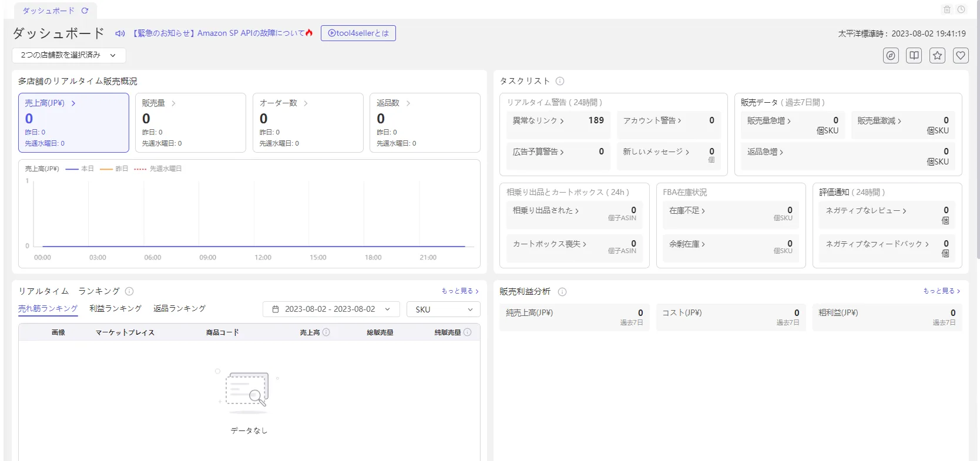Click the 粗利益(JP¥) profit card
The image size is (980, 461).
[887, 317]
